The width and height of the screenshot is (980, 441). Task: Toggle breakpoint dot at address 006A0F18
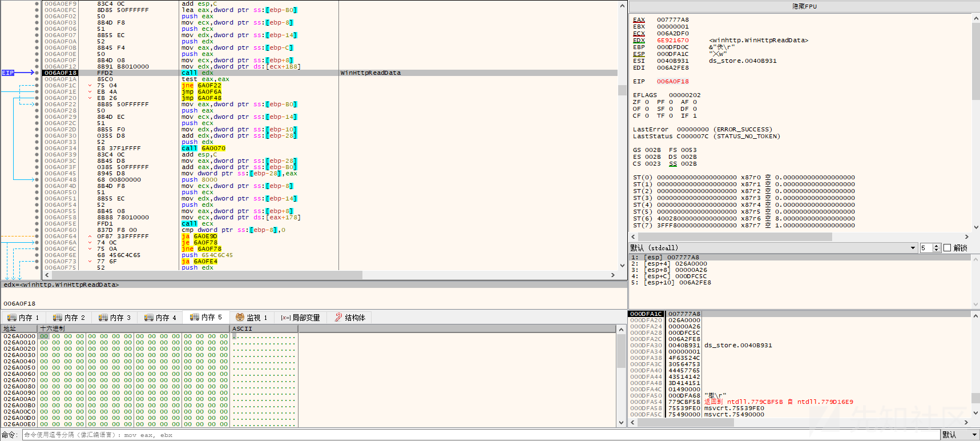point(37,73)
